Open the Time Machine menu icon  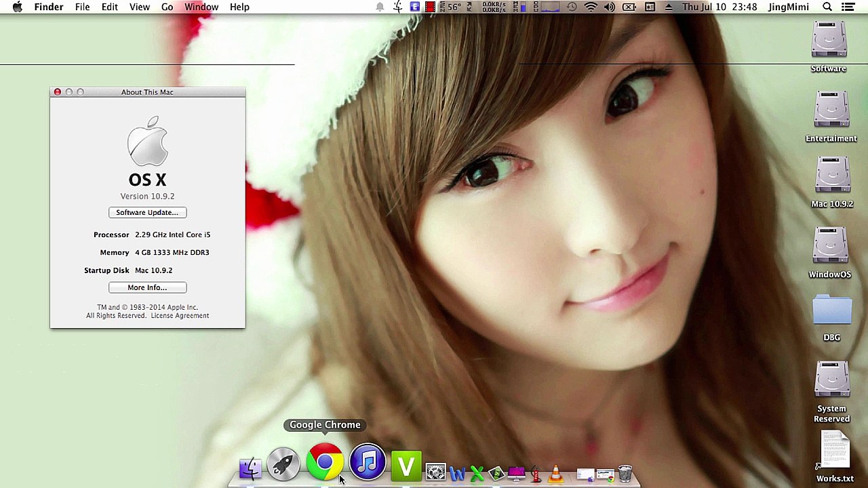click(572, 7)
